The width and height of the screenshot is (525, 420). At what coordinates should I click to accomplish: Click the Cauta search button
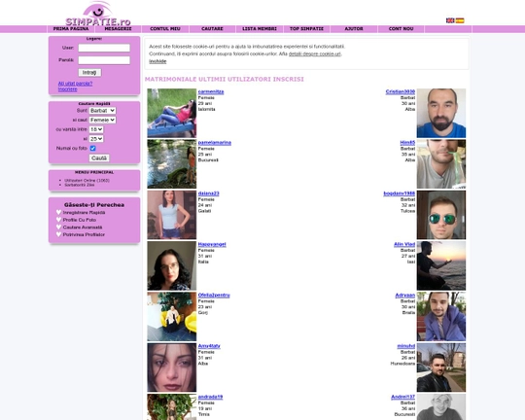99,158
